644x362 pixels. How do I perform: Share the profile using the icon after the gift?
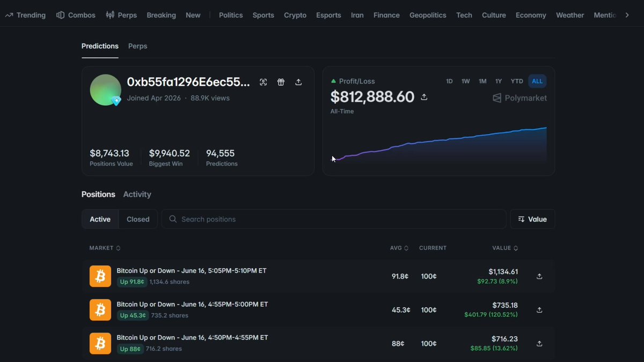point(298,82)
